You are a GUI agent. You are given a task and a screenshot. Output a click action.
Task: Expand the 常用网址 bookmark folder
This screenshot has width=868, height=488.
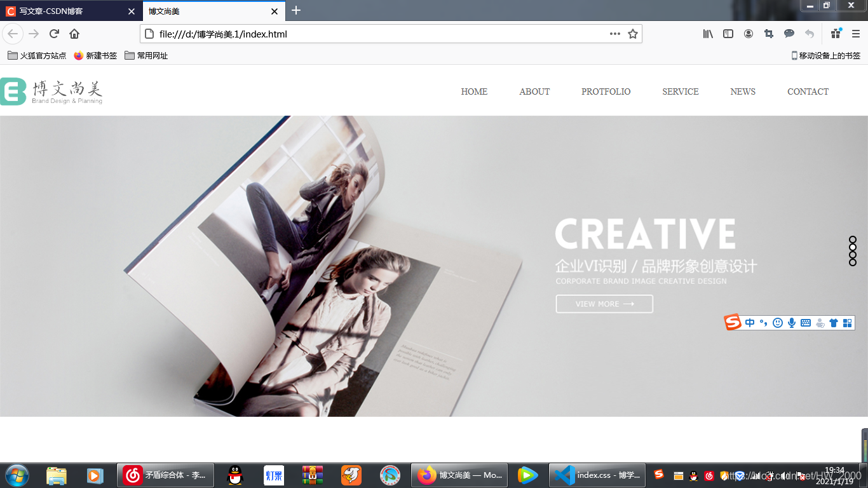point(146,55)
